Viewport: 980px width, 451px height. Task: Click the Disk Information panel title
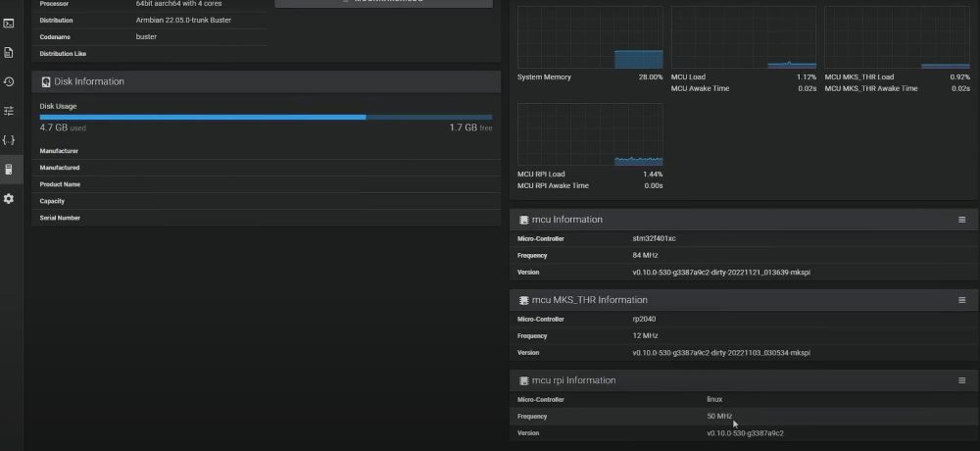(x=89, y=82)
